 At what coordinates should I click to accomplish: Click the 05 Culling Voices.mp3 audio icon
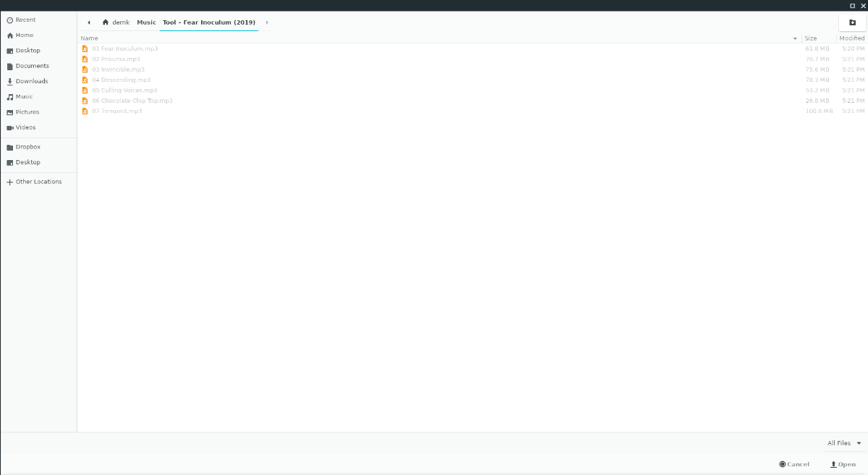pos(85,91)
